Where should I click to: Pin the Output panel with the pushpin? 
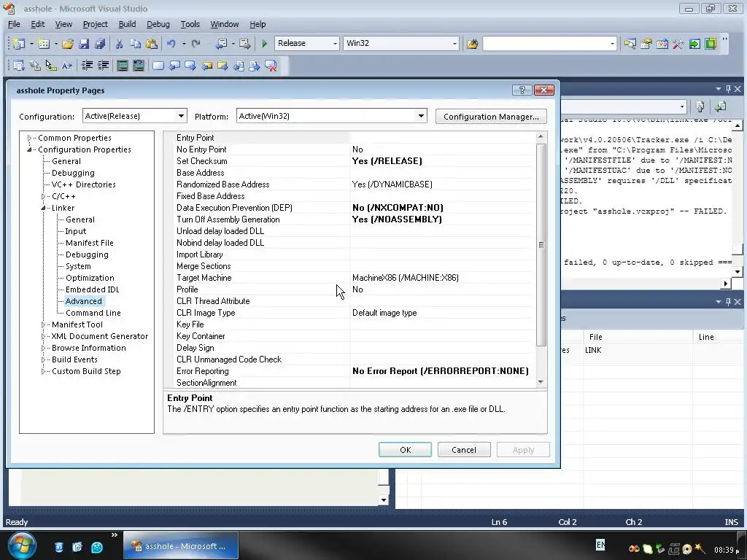coord(728,89)
